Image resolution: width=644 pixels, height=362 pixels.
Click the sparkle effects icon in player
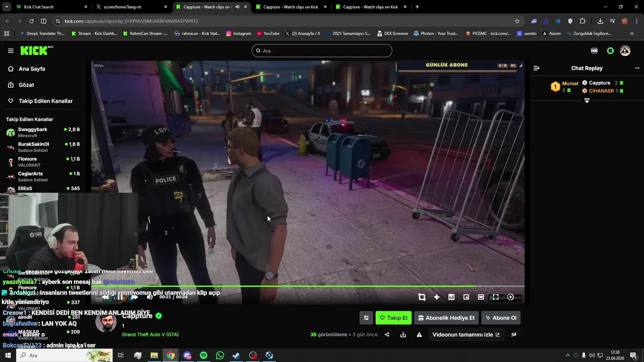[437, 297]
